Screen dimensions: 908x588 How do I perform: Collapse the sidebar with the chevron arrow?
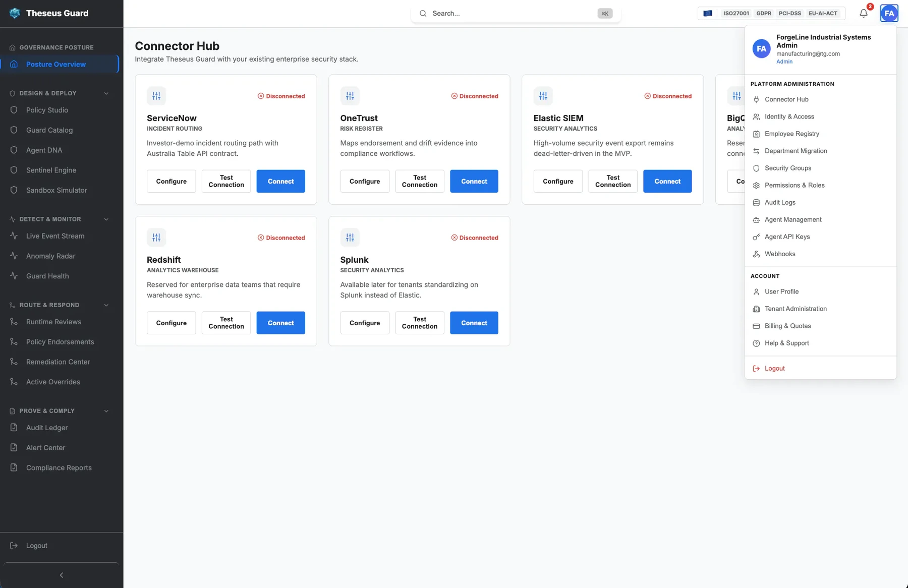(62, 575)
